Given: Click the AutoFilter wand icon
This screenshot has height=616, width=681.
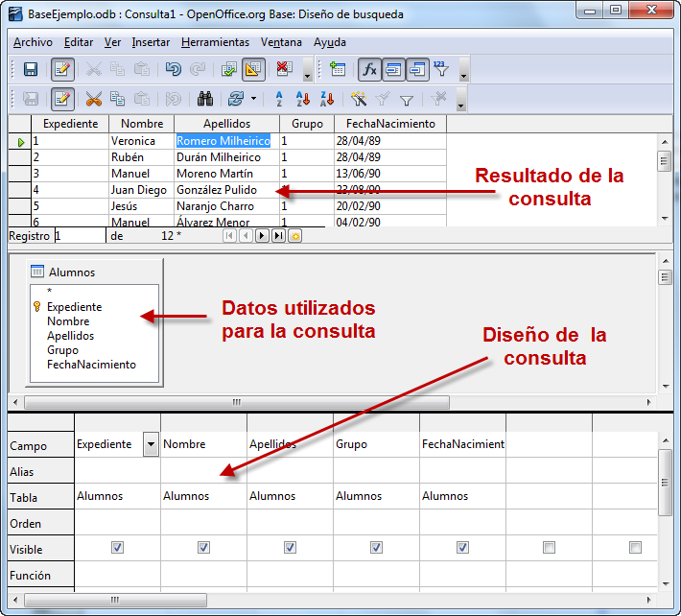Looking at the screenshot, I should (x=358, y=99).
